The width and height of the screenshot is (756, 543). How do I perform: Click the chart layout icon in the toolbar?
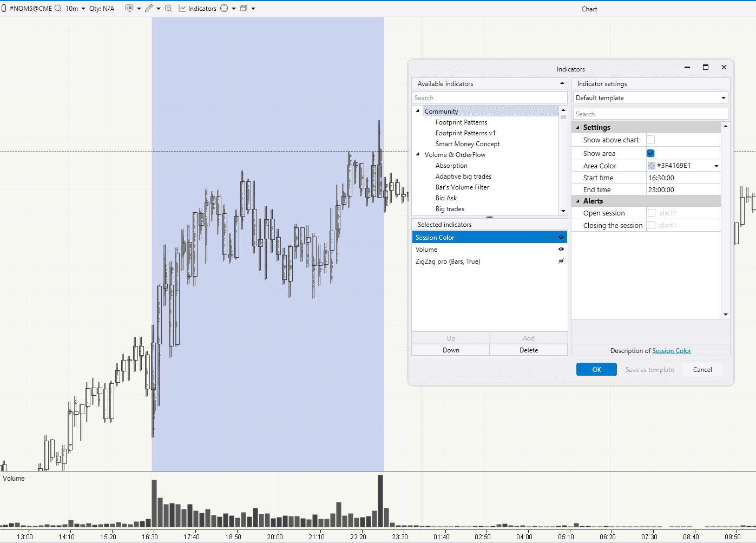click(243, 8)
